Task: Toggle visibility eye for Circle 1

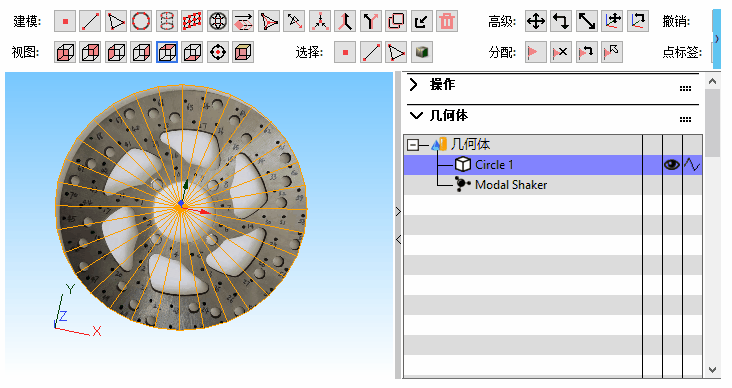Action: (x=672, y=165)
